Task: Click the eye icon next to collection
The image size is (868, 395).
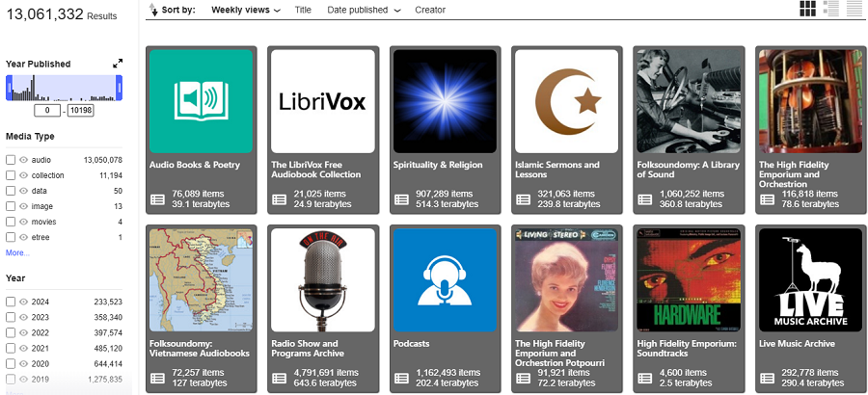Action: [23, 175]
